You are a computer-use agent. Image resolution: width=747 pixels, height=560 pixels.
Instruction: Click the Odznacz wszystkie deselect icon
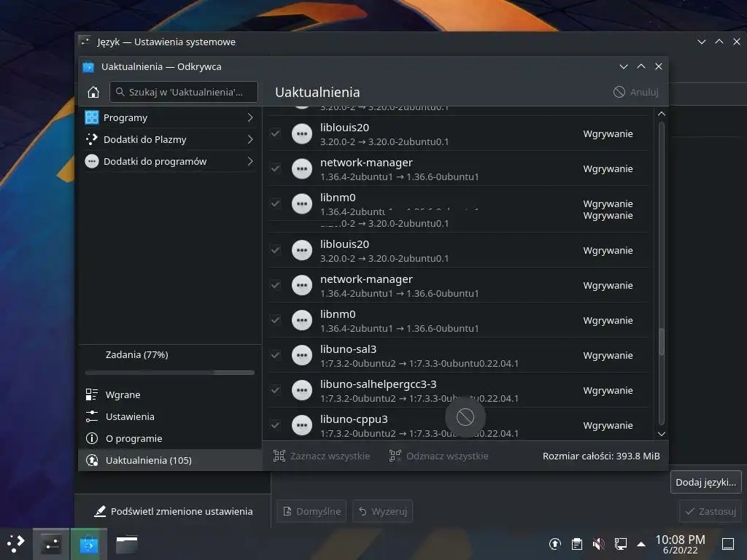coord(395,456)
